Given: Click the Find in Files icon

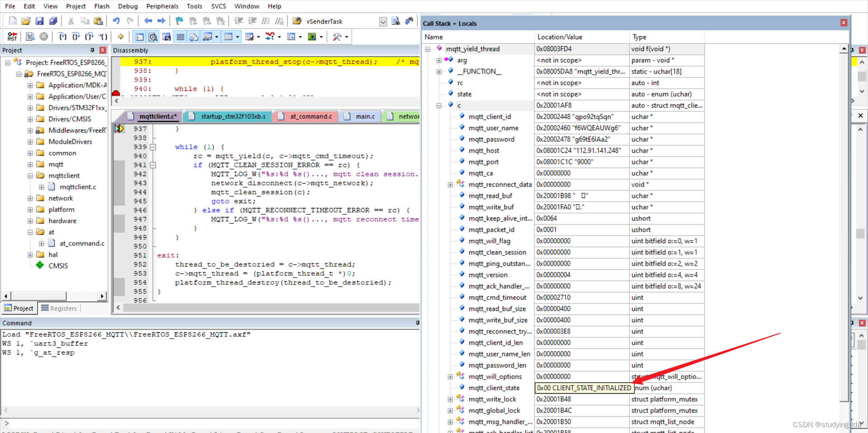Looking at the screenshot, I should click(x=297, y=21).
